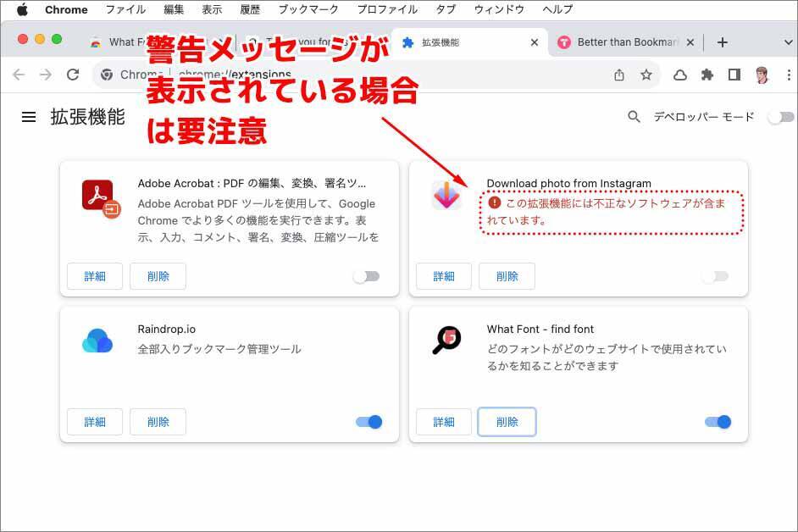
Task: Click the 拡張機能 page heading
Action: pyautogui.click(x=87, y=117)
